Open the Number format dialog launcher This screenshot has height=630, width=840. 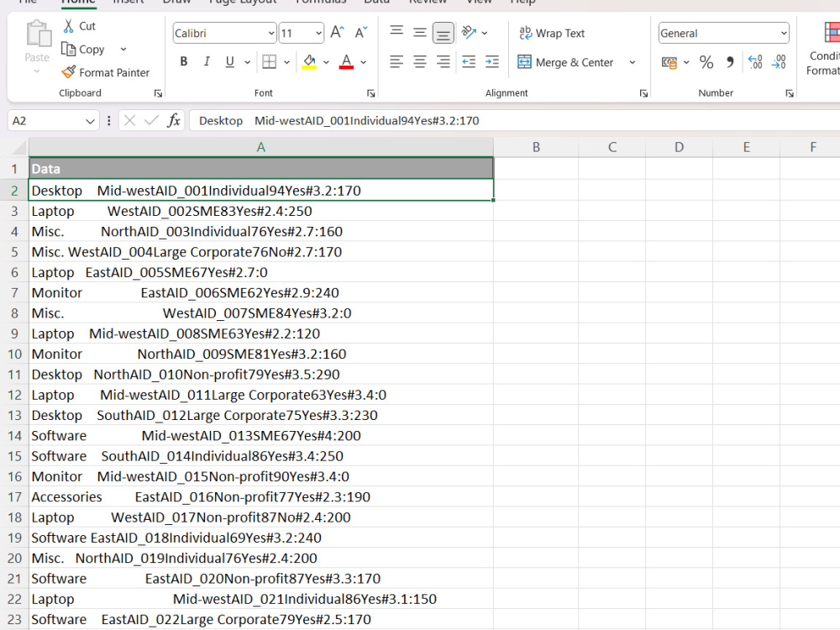tap(789, 93)
